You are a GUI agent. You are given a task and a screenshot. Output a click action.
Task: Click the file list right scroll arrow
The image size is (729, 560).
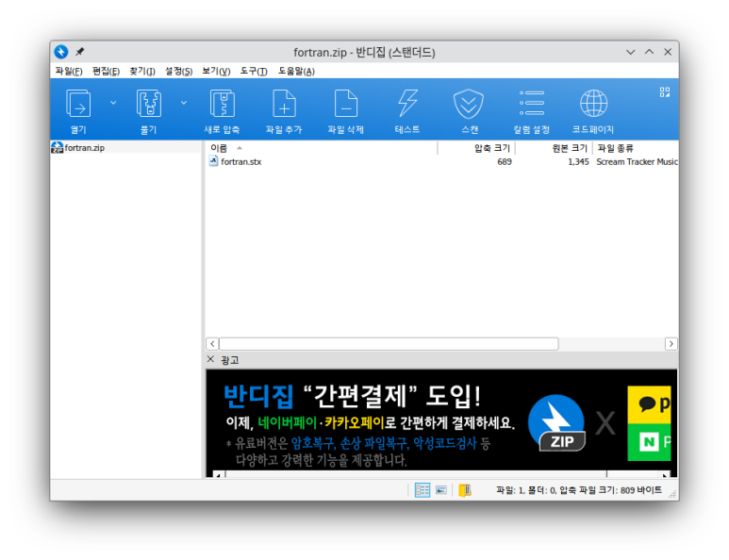point(671,344)
